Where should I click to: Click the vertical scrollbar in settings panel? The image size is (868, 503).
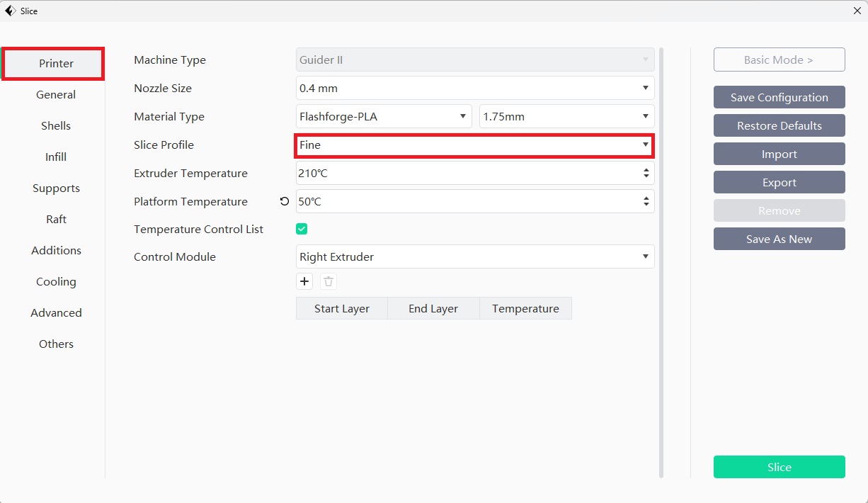(661, 262)
